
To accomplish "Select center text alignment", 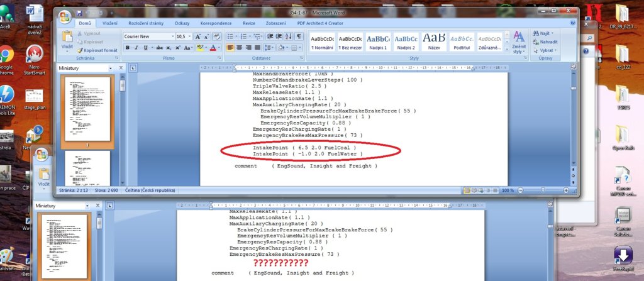I will (241, 48).
